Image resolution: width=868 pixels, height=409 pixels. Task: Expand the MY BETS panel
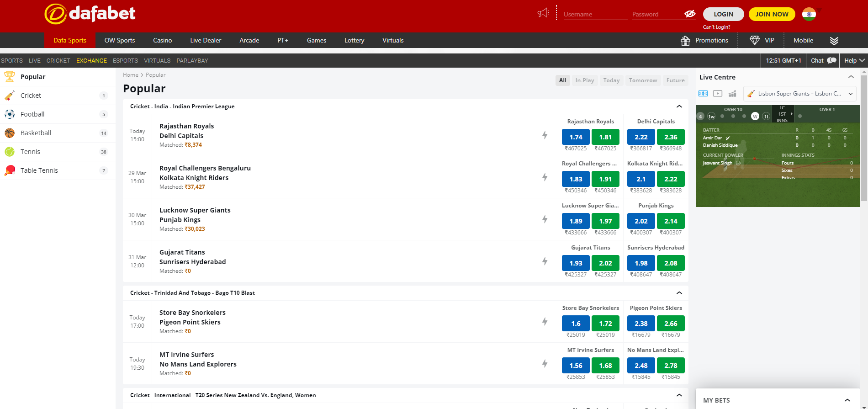tap(847, 400)
